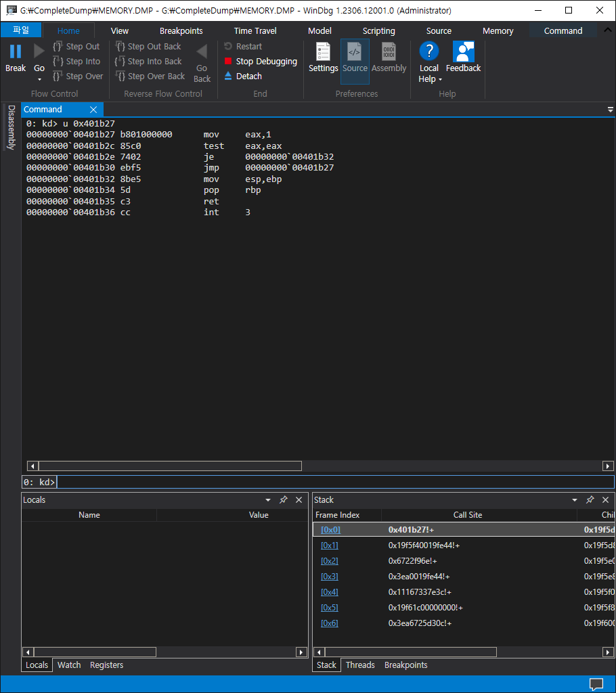Click Locals panel horizontal scrollbar thumb
The image size is (616, 693).
point(95,652)
